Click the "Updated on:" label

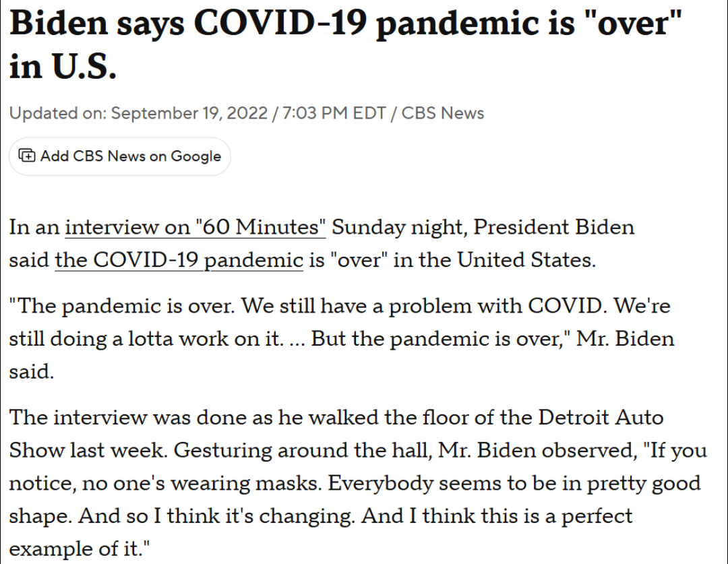(x=57, y=113)
